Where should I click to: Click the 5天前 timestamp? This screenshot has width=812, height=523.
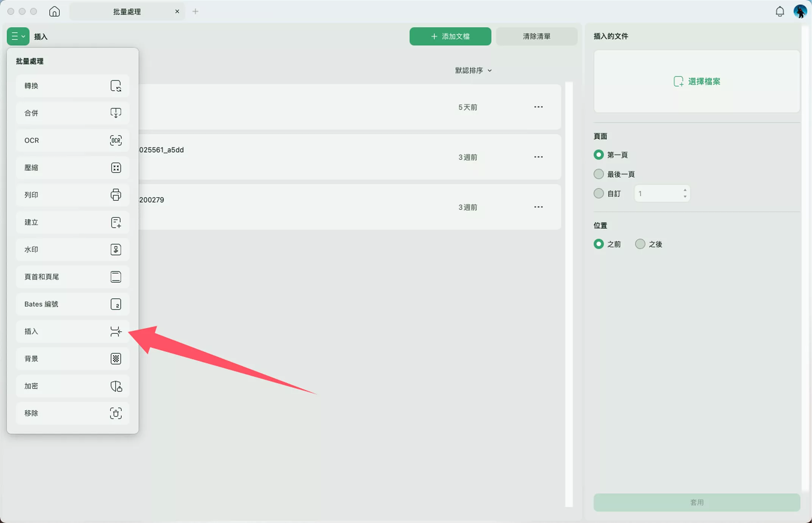pos(468,107)
